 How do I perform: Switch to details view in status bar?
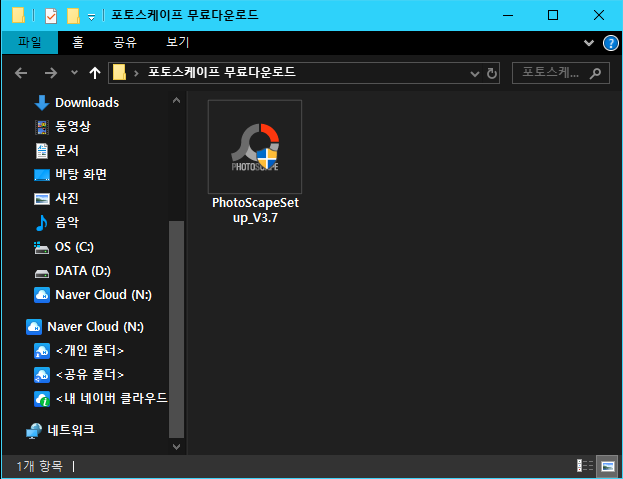585,465
